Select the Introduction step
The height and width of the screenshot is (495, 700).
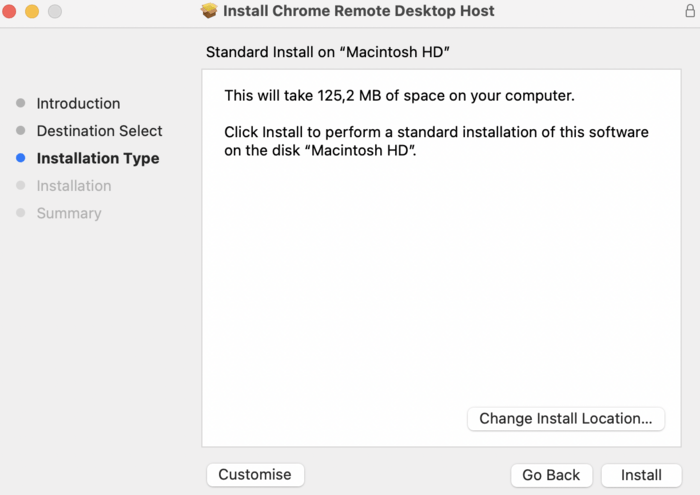78,104
